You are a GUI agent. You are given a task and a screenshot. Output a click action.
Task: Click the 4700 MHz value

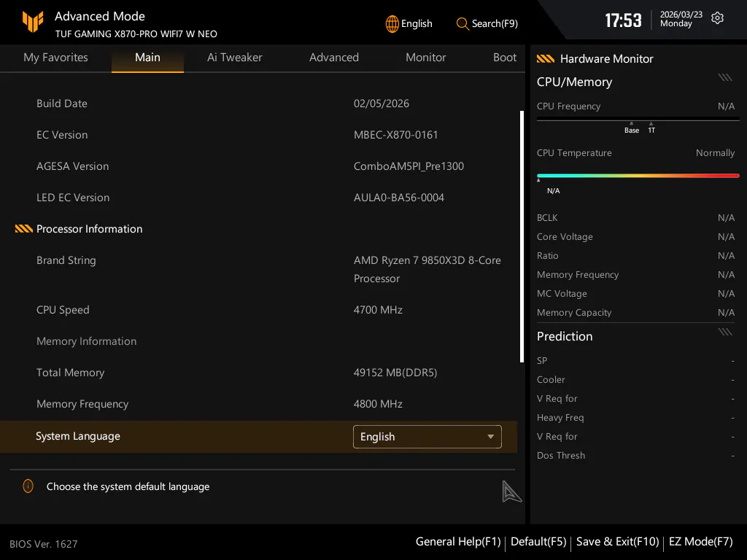click(378, 310)
